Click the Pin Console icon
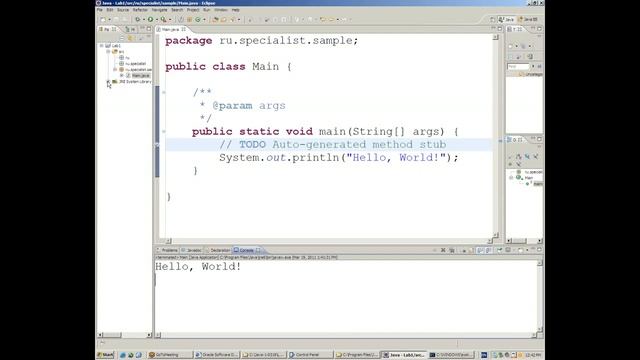 499,250
